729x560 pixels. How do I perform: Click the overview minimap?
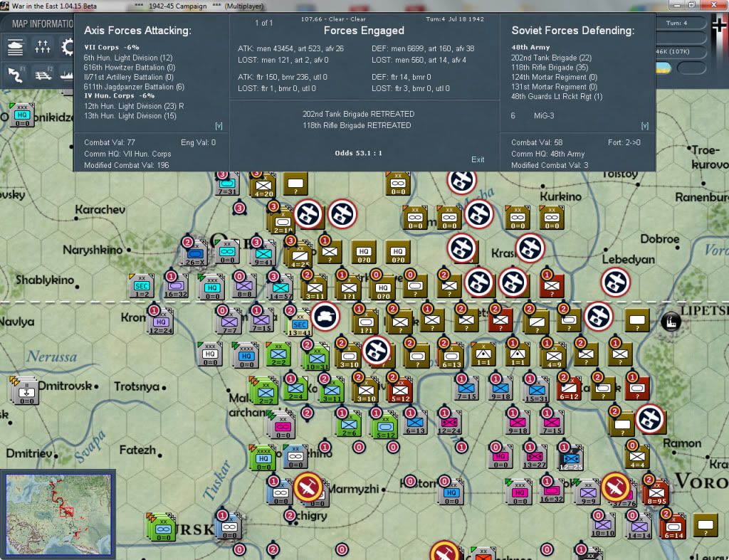[58, 514]
